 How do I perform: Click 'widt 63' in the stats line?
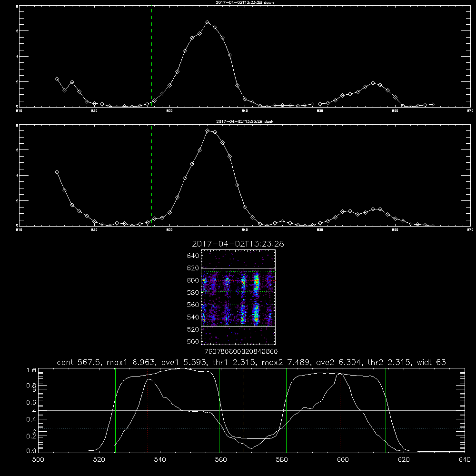(431, 362)
